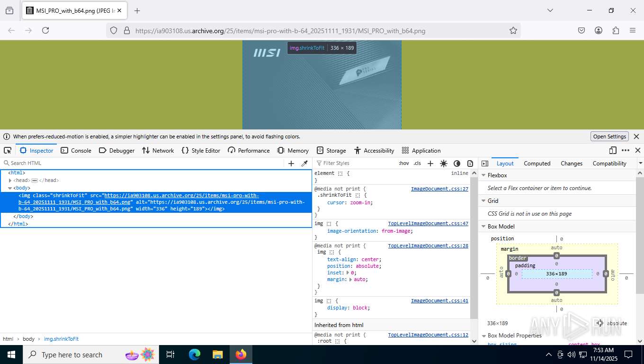Open TopLevelImageDocument.css:28 source link

(x=428, y=246)
